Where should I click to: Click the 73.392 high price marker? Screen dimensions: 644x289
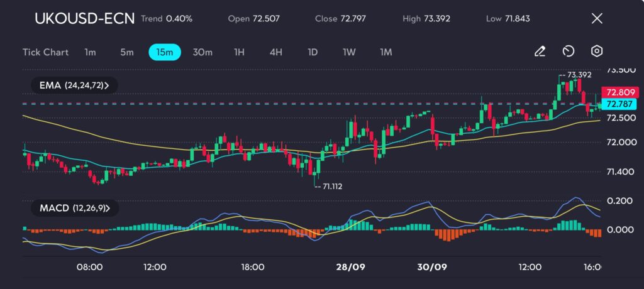coord(579,75)
